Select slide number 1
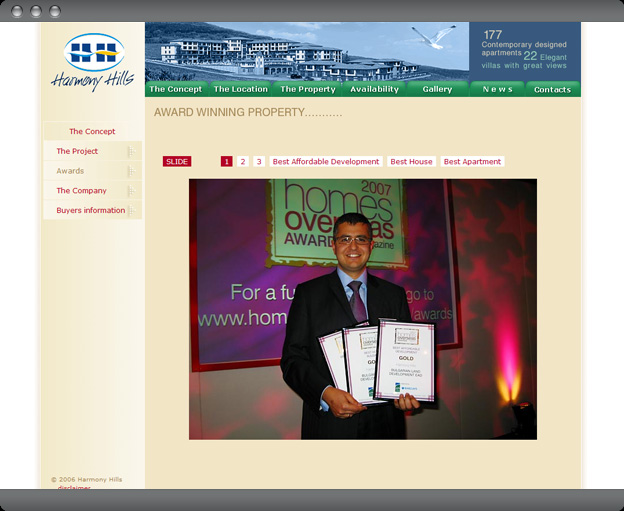Screen dimensions: 624x511 (x=226, y=162)
